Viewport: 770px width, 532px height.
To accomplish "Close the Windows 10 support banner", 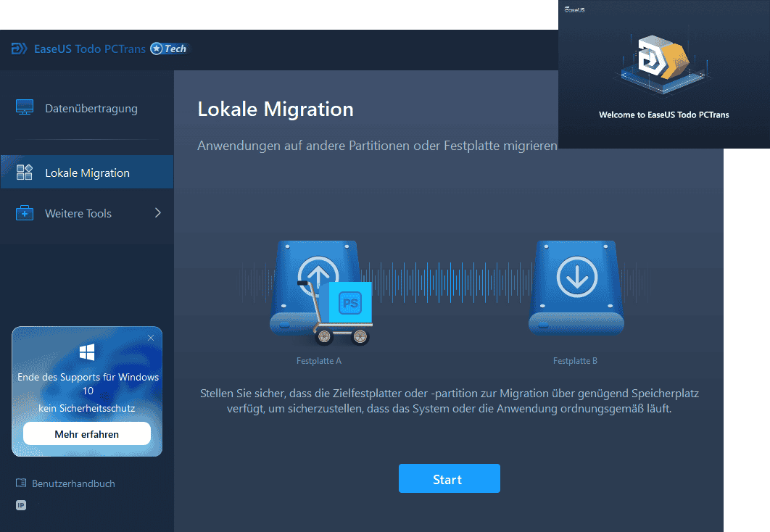I will click(x=151, y=338).
